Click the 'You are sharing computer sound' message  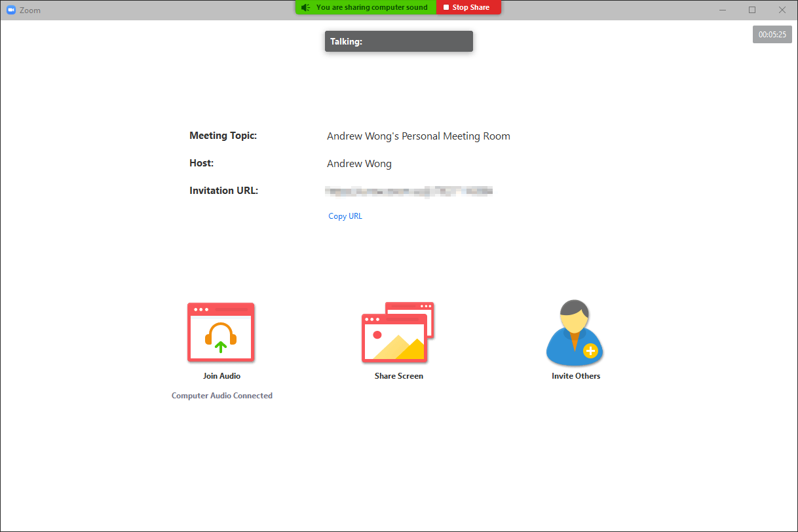click(371, 8)
